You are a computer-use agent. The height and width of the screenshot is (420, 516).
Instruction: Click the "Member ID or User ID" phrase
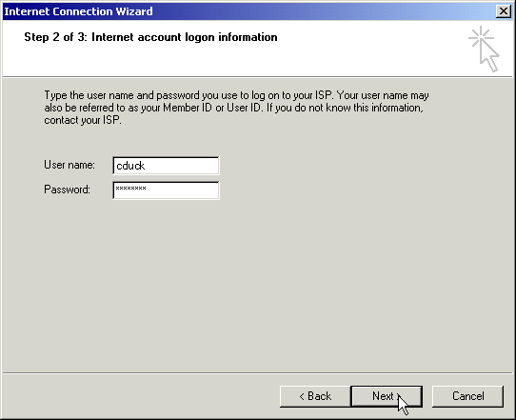212,108
